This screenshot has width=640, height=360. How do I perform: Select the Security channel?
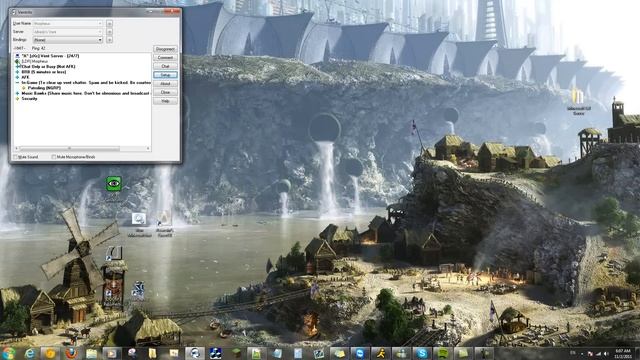click(29, 98)
